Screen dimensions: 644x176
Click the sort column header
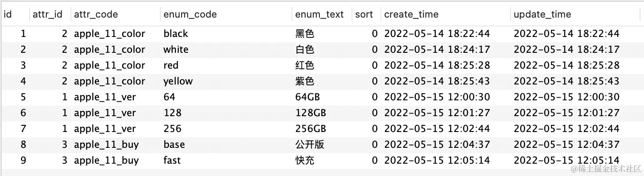364,15
